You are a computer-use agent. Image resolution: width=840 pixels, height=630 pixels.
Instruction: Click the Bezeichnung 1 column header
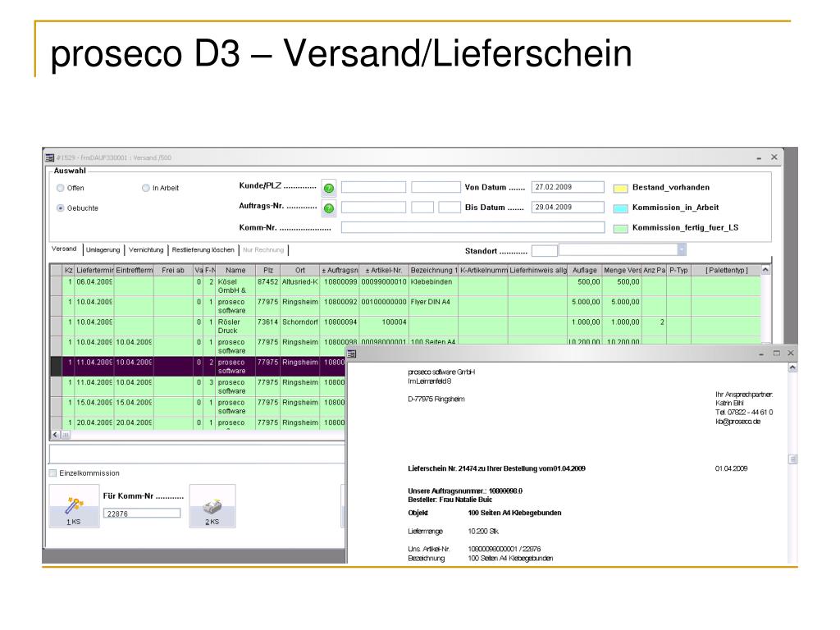click(x=433, y=271)
